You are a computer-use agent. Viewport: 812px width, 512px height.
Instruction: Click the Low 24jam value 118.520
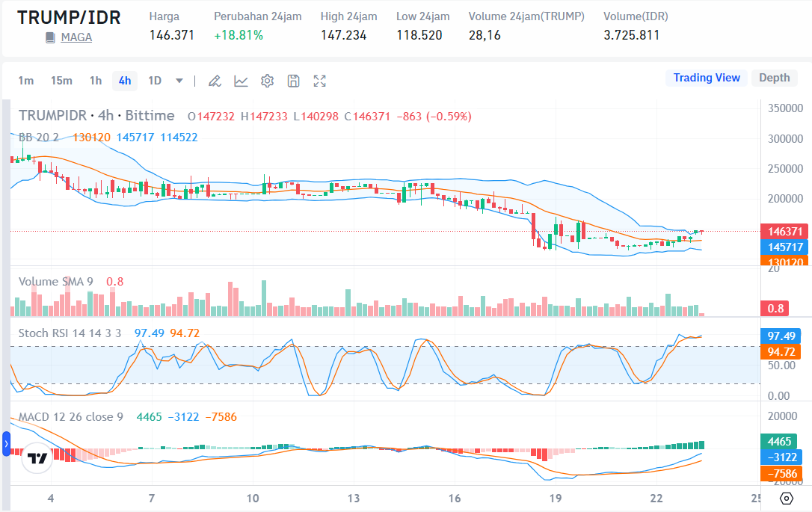click(419, 35)
